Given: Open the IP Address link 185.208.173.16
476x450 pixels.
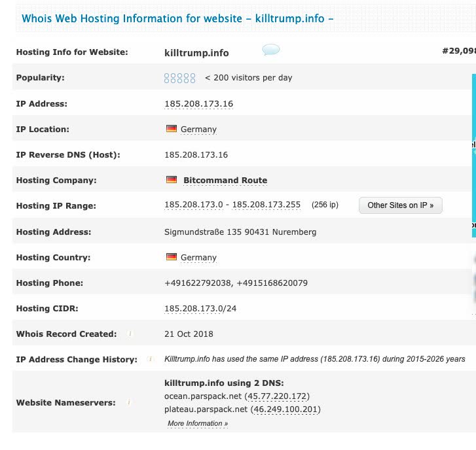Looking at the screenshot, I should tap(199, 104).
